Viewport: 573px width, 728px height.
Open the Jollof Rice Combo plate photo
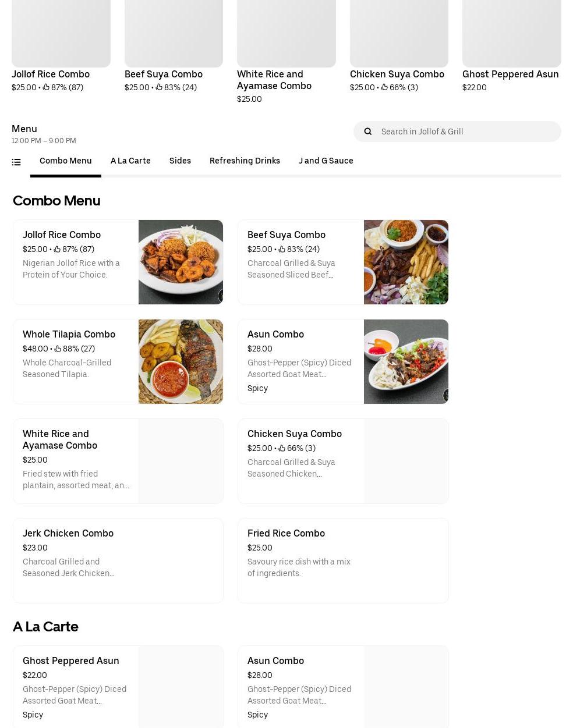point(181,262)
